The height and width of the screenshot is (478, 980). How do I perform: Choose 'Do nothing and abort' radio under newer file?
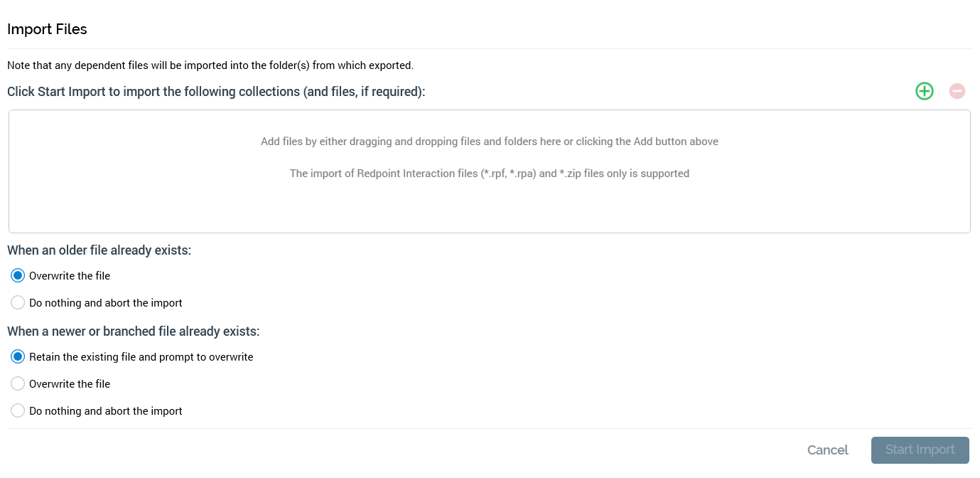tap(18, 411)
